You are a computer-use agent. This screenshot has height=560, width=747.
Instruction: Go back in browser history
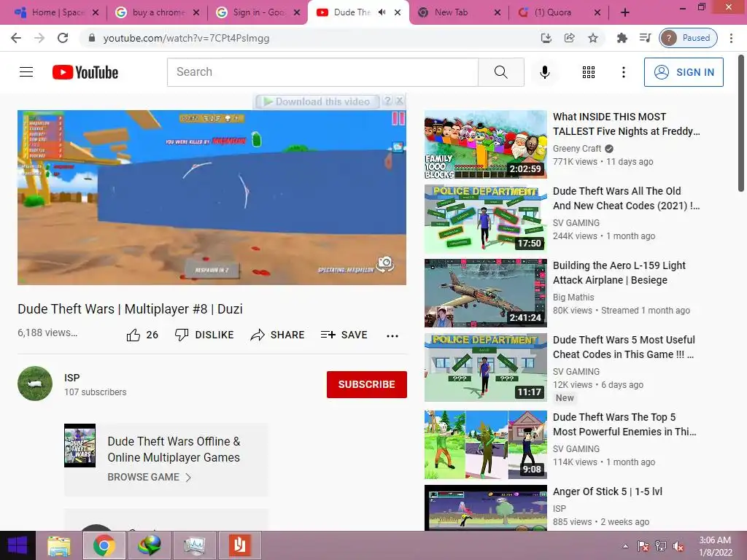pyautogui.click(x=16, y=38)
